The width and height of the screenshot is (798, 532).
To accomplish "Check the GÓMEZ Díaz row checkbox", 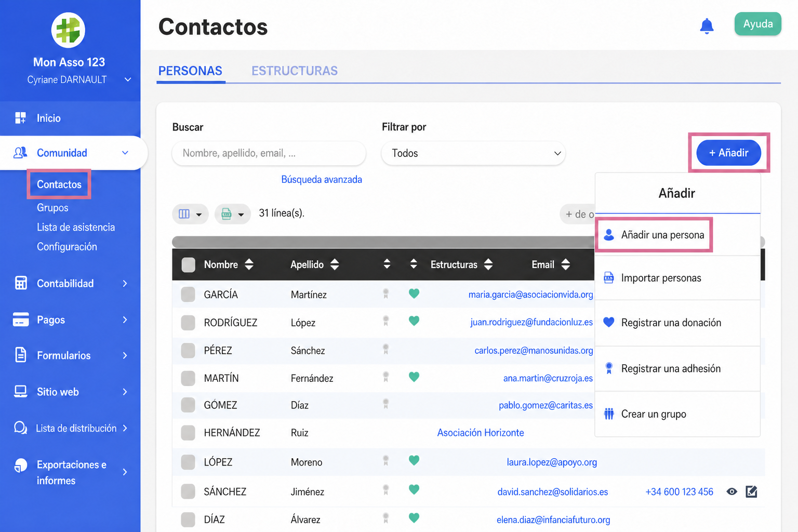I will tap(188, 405).
